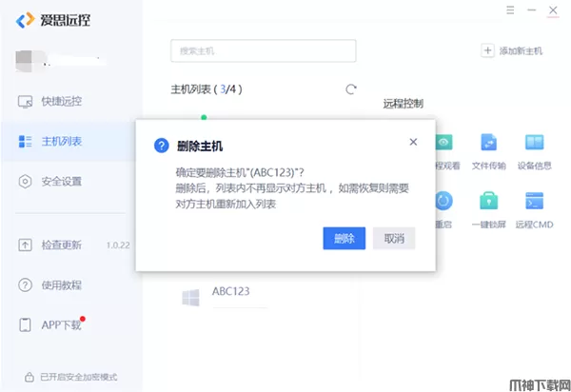
Task: Click 添加新主机 button
Action: pos(512,50)
